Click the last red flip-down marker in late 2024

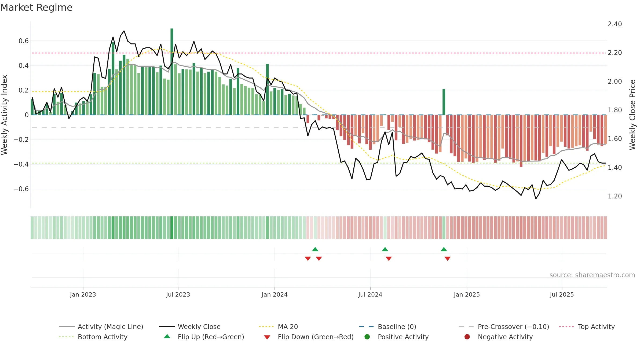(448, 258)
